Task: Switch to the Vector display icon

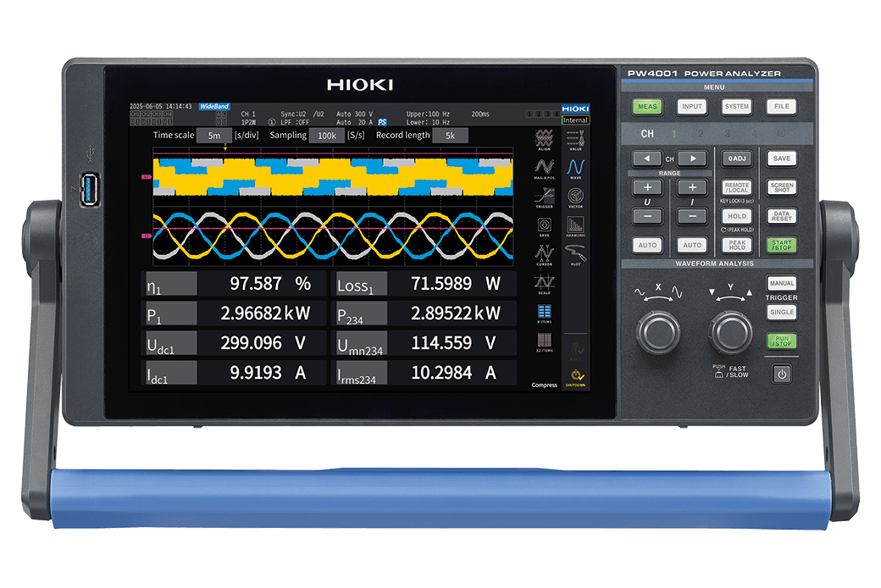Action: [576, 197]
